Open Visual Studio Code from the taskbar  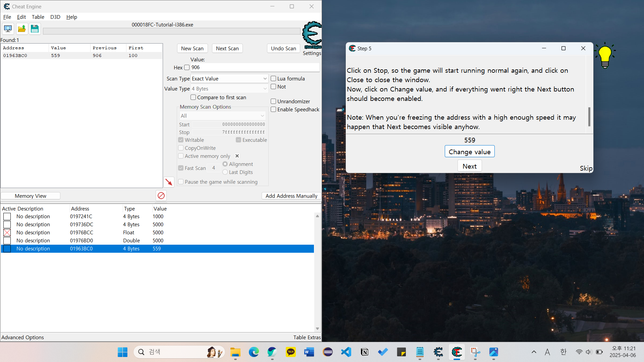pyautogui.click(x=346, y=352)
